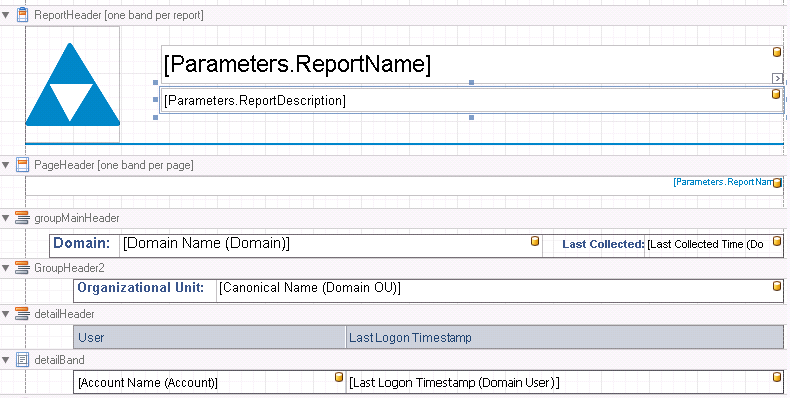Collapse the ReportHeader band arrow
The image size is (790, 398).
click(x=6, y=15)
